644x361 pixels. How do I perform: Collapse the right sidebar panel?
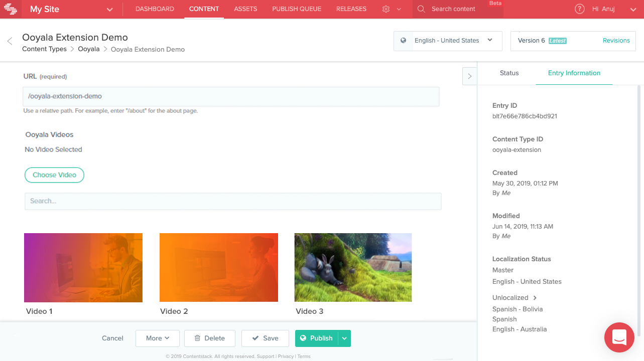click(x=469, y=76)
